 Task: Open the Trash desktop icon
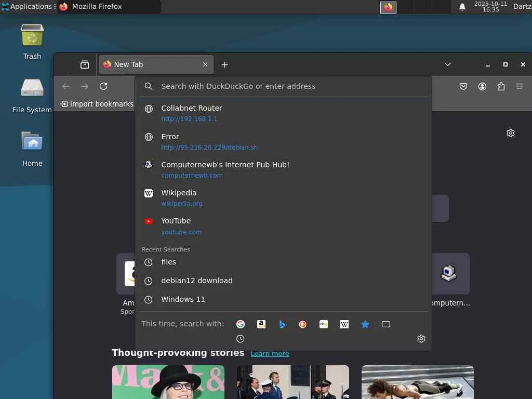[32, 42]
